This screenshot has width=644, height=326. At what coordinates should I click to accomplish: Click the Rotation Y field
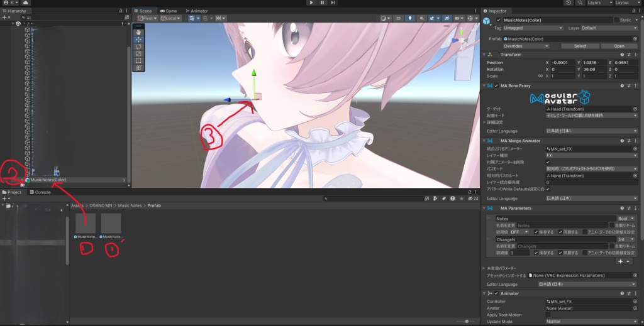coord(594,69)
